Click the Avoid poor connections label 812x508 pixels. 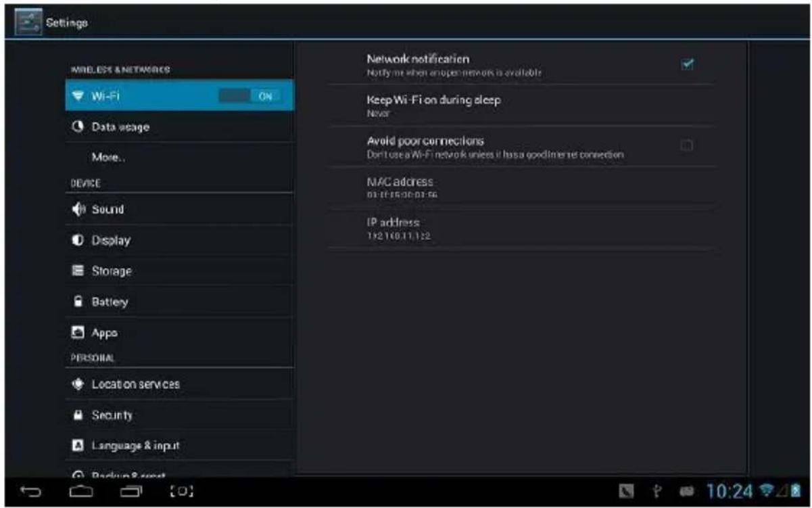point(425,141)
